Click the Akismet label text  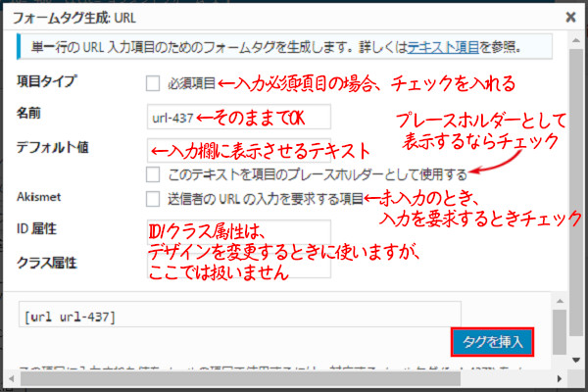pos(38,197)
